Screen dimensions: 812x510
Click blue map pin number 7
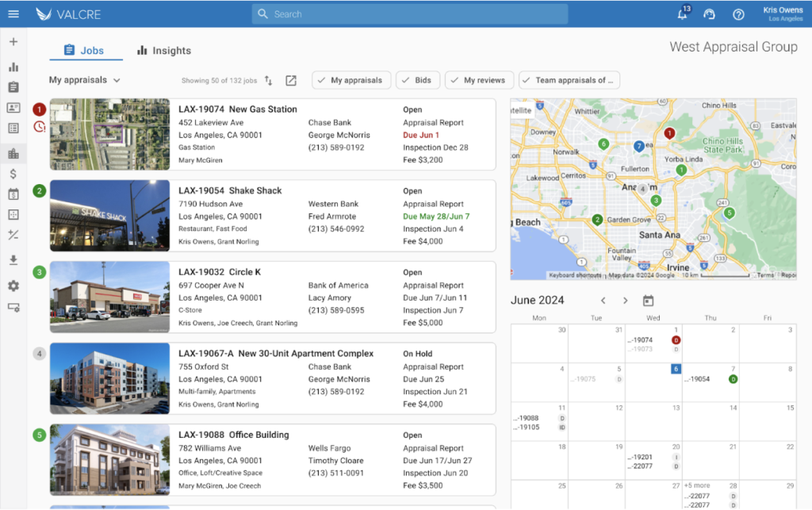point(639,147)
